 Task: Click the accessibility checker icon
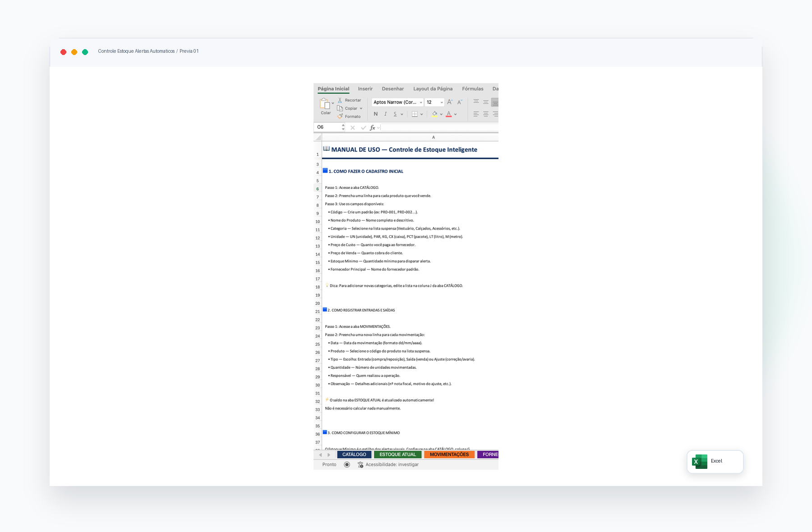point(360,464)
